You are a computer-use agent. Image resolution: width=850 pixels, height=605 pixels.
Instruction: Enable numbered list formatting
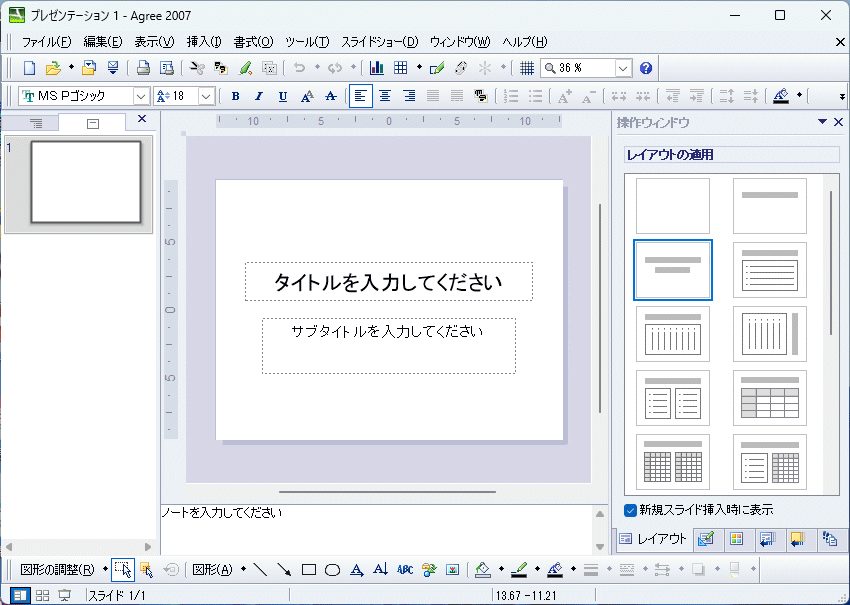tap(511, 96)
